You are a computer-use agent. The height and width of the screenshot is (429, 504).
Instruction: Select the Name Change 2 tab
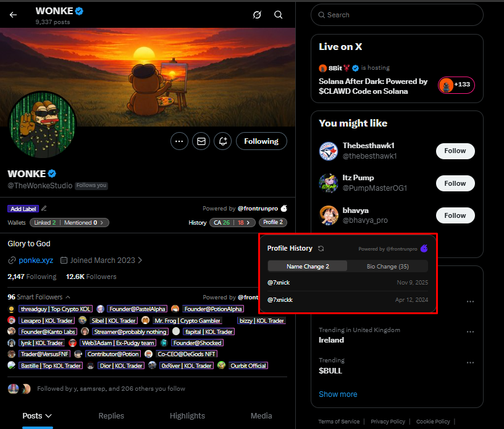coord(308,267)
